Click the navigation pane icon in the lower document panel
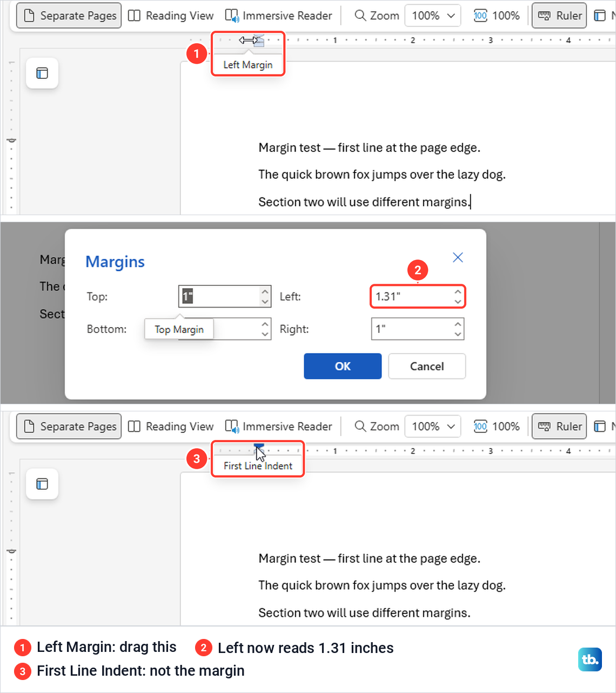The image size is (616, 693). pyautogui.click(x=42, y=484)
